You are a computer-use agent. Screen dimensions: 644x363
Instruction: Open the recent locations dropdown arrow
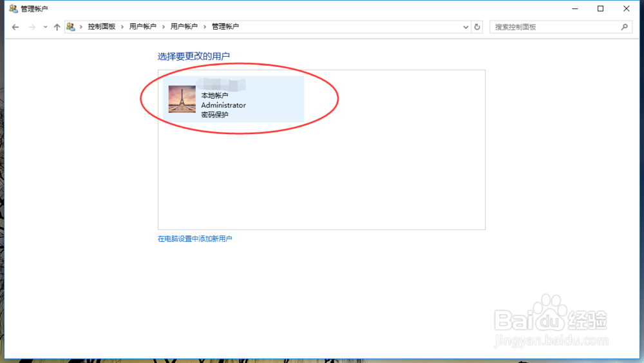click(x=45, y=27)
